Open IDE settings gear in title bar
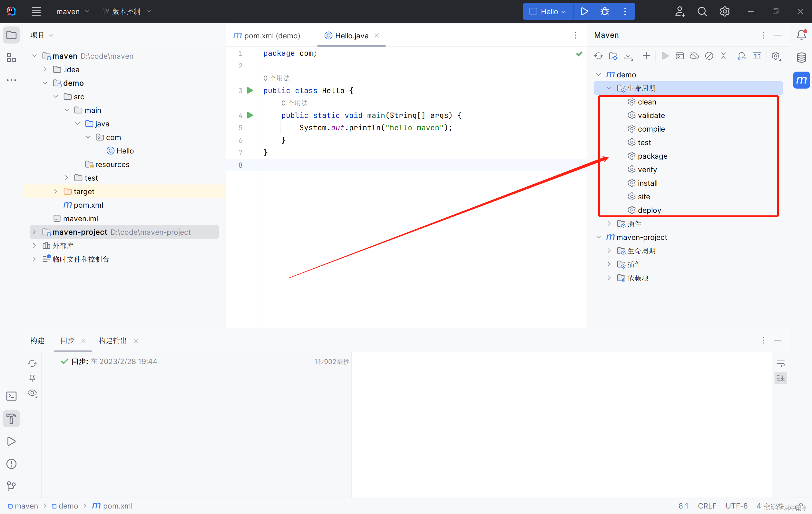The height and width of the screenshot is (514, 812). (725, 12)
